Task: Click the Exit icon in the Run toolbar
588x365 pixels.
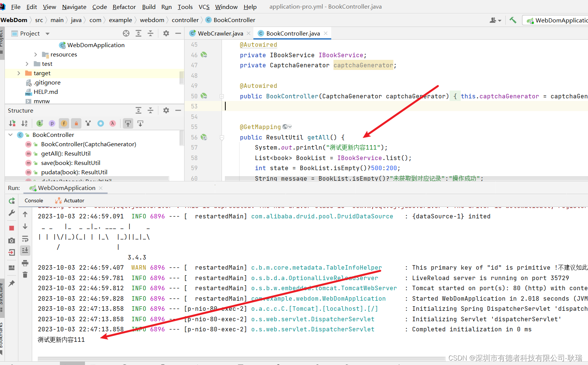Action: pyautogui.click(x=12, y=252)
